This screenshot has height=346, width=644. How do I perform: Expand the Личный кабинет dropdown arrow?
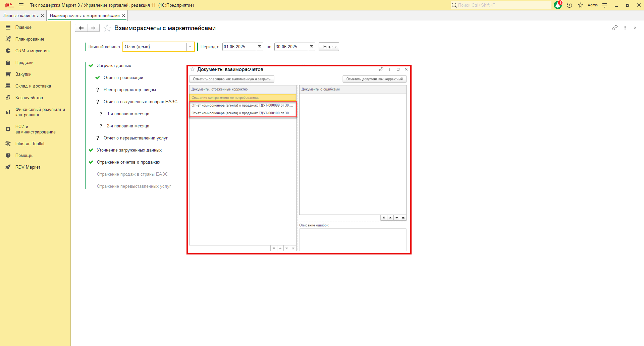[x=190, y=47]
